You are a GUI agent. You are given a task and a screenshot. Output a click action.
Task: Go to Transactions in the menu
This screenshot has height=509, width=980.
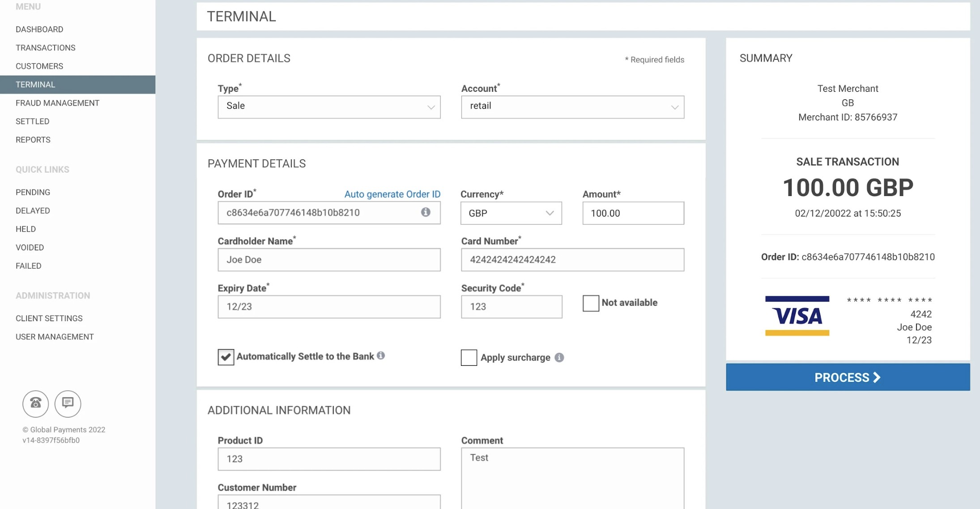click(45, 47)
